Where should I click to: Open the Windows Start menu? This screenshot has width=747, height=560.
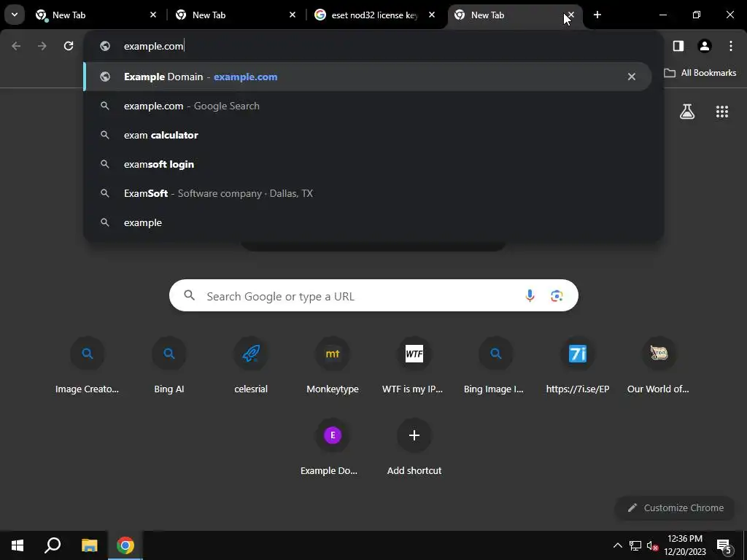click(18, 545)
